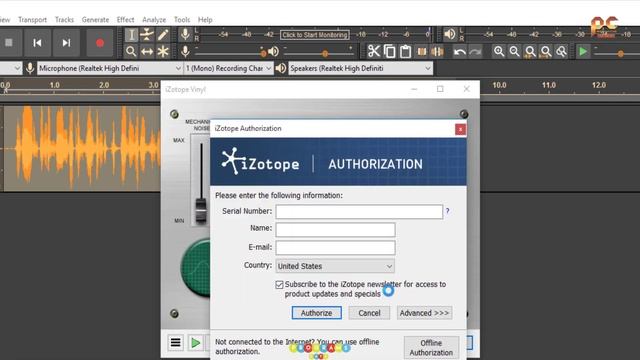Screen dimensions: 640x360
Task: Select the Zoom magnifier tool
Action: point(131,51)
